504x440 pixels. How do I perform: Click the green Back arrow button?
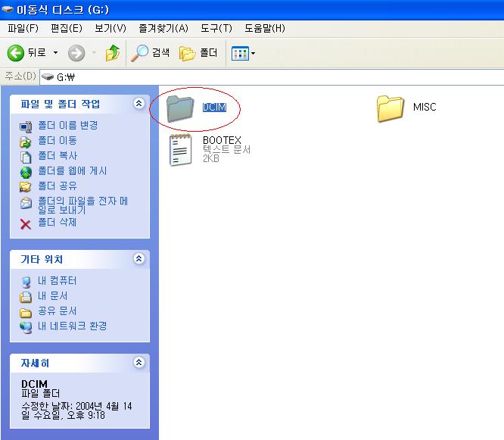point(16,53)
